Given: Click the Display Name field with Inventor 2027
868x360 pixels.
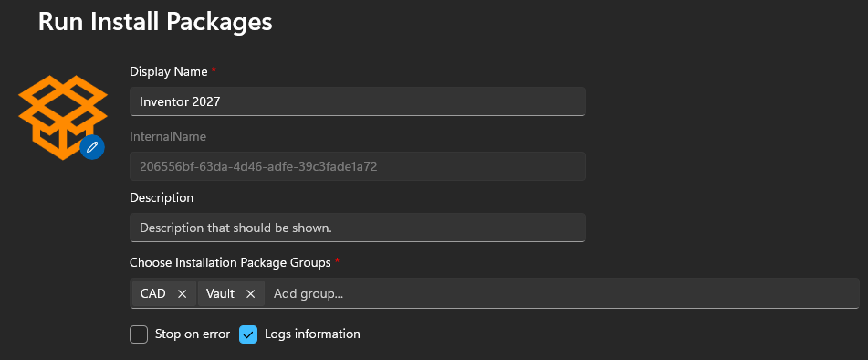Looking at the screenshot, I should [358, 101].
